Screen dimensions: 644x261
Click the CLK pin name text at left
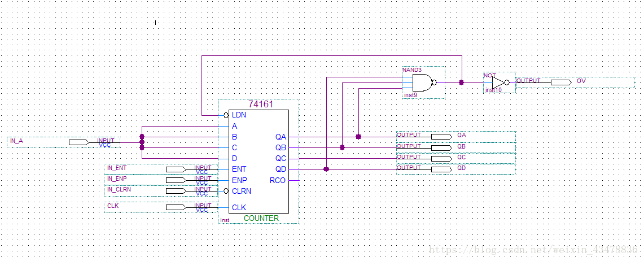pyautogui.click(x=113, y=205)
